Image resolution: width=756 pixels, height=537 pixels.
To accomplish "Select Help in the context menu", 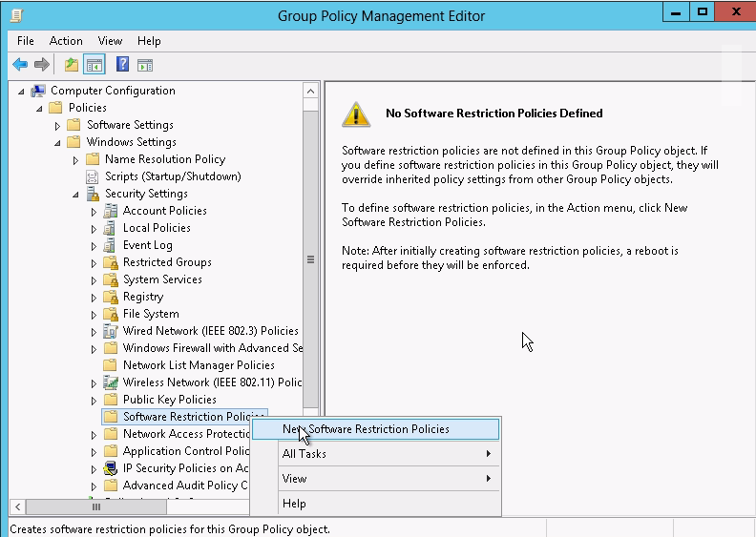I will pyautogui.click(x=375, y=504).
